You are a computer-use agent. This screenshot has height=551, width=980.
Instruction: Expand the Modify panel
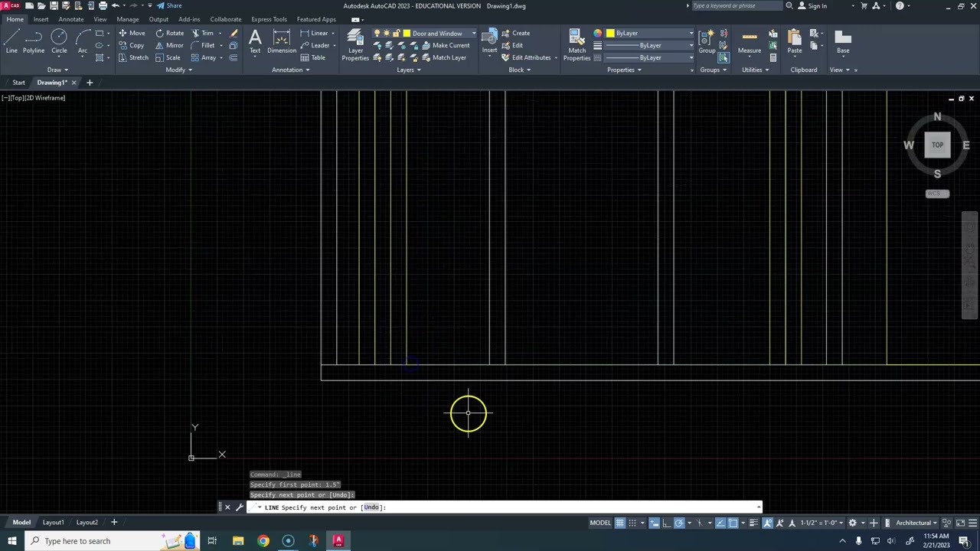[178, 70]
